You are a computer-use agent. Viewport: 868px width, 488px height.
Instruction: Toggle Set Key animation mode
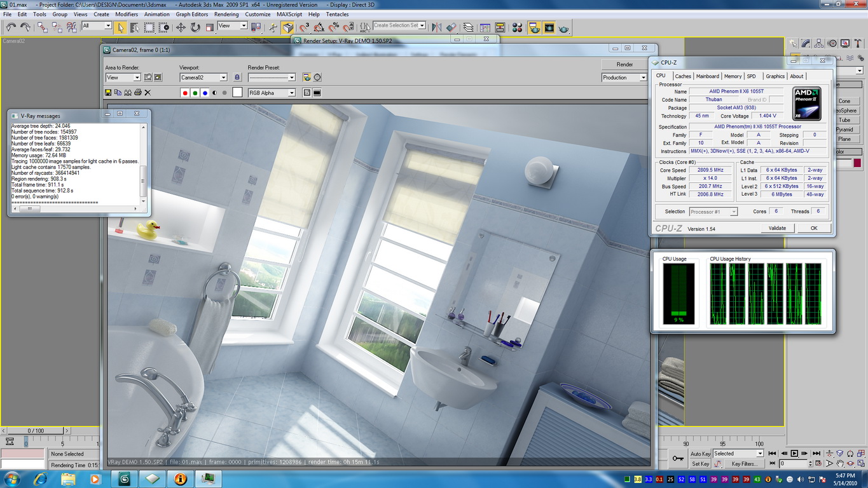tap(700, 464)
